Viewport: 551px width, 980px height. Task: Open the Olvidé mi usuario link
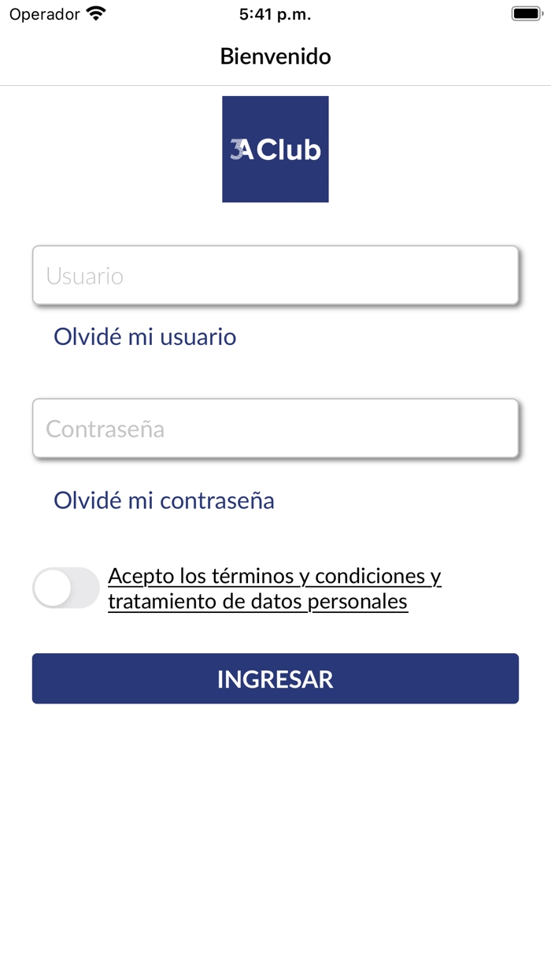pyautogui.click(x=145, y=337)
